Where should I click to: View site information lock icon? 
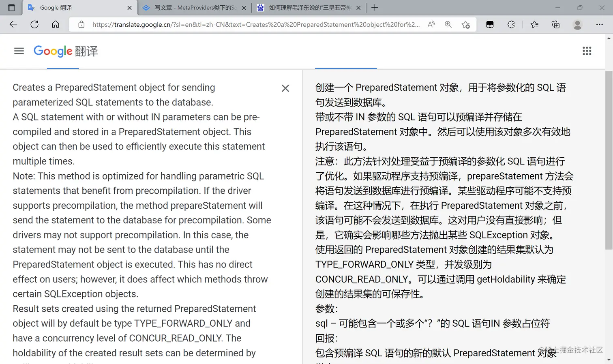tap(81, 24)
